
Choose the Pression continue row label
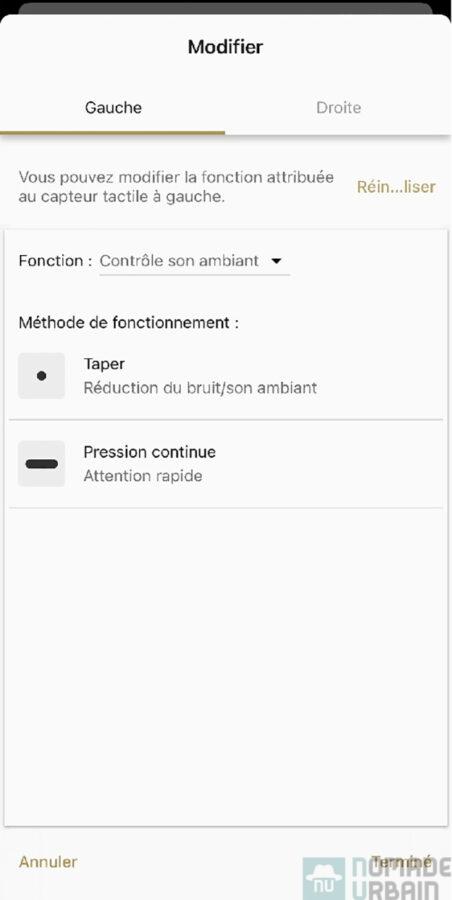[x=150, y=452]
